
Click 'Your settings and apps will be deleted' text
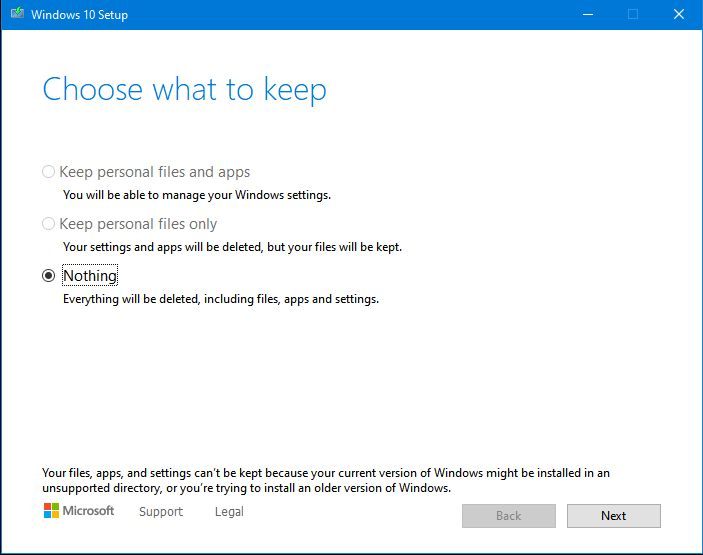coord(232,247)
